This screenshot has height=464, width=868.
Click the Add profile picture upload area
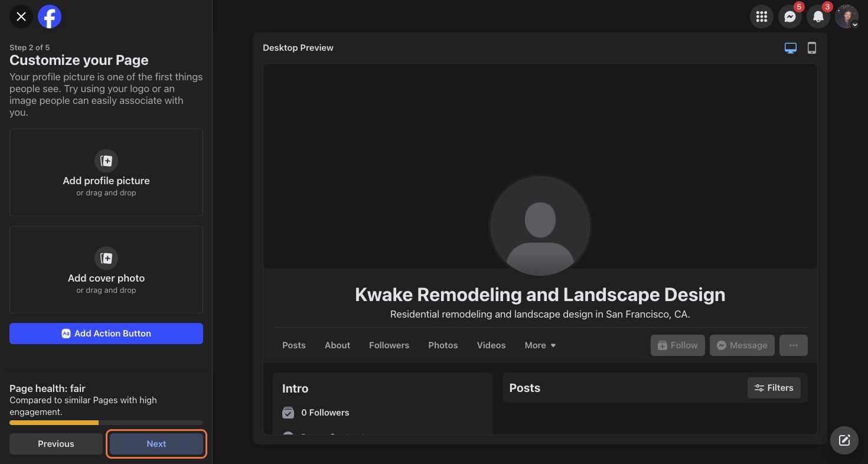106,172
